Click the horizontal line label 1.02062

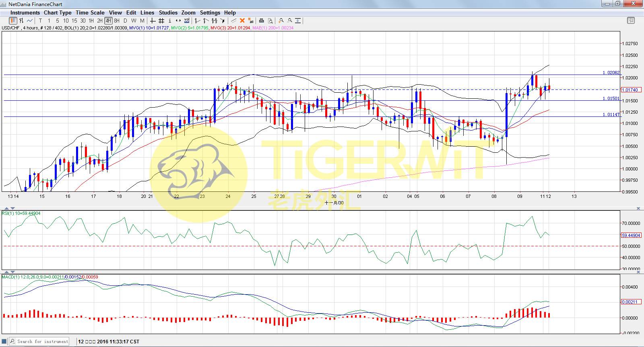click(x=611, y=73)
